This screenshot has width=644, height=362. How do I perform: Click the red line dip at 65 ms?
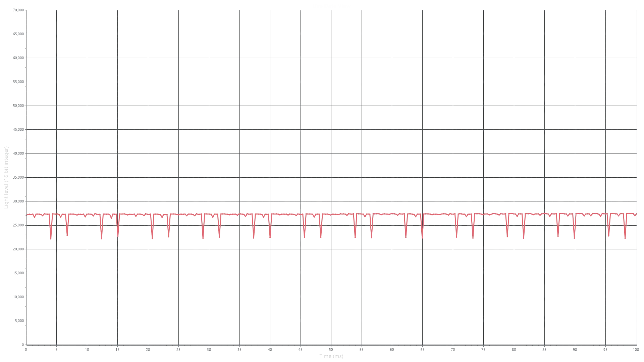(x=422, y=238)
